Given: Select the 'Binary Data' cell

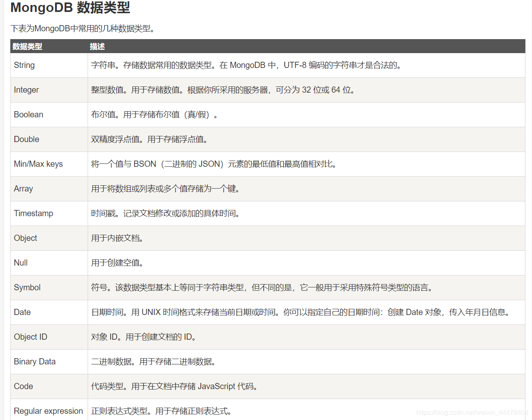Looking at the screenshot, I should pyautogui.click(x=49, y=362).
